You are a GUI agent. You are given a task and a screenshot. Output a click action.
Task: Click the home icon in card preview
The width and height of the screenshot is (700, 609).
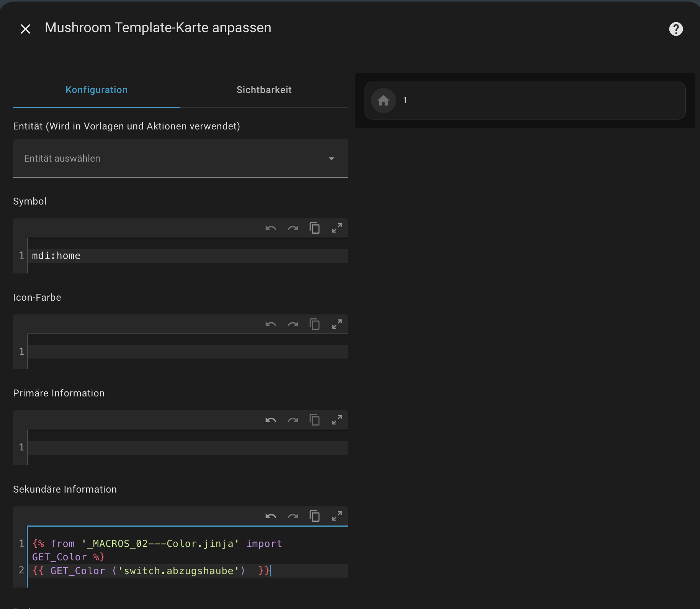[x=383, y=100]
